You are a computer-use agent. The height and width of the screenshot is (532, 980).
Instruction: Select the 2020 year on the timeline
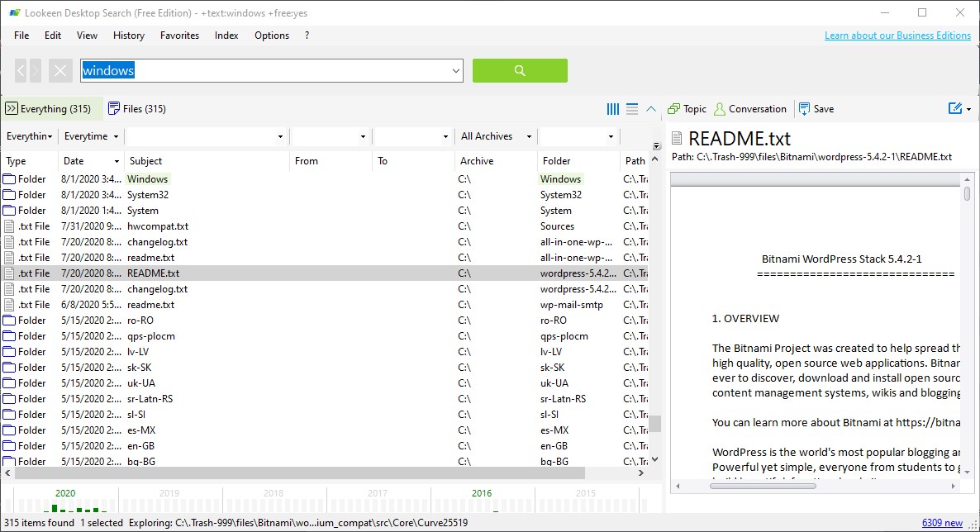[65, 493]
